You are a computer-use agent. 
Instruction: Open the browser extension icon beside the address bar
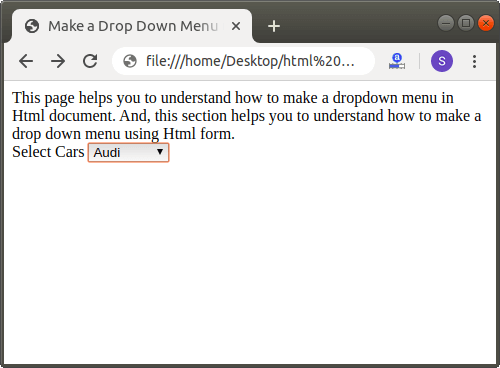pos(397,61)
